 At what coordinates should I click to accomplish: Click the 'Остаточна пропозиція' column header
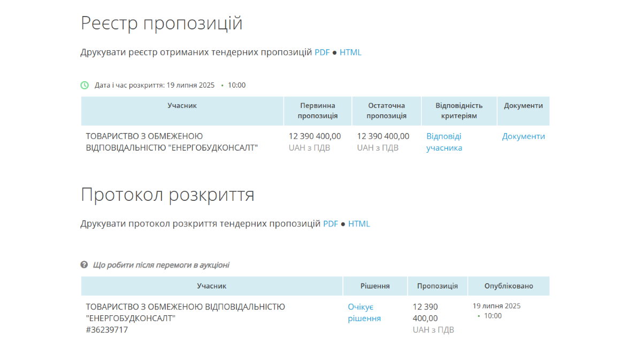[x=386, y=111]
